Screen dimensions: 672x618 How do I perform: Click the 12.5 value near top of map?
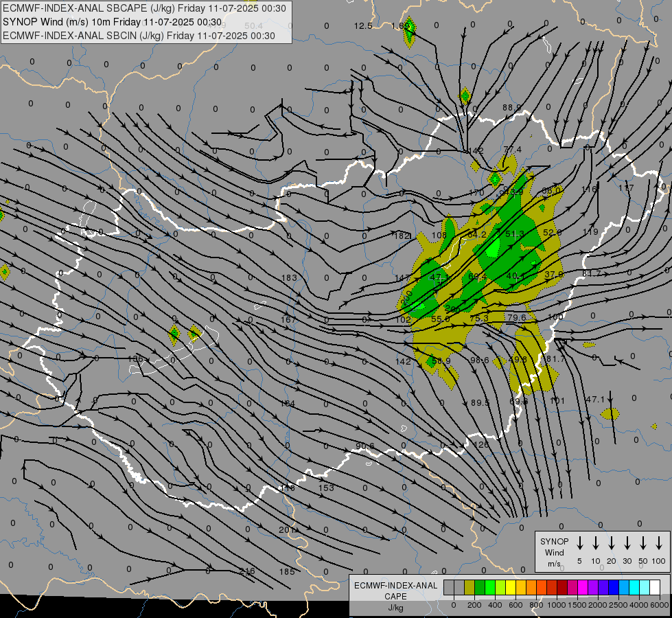363,25
